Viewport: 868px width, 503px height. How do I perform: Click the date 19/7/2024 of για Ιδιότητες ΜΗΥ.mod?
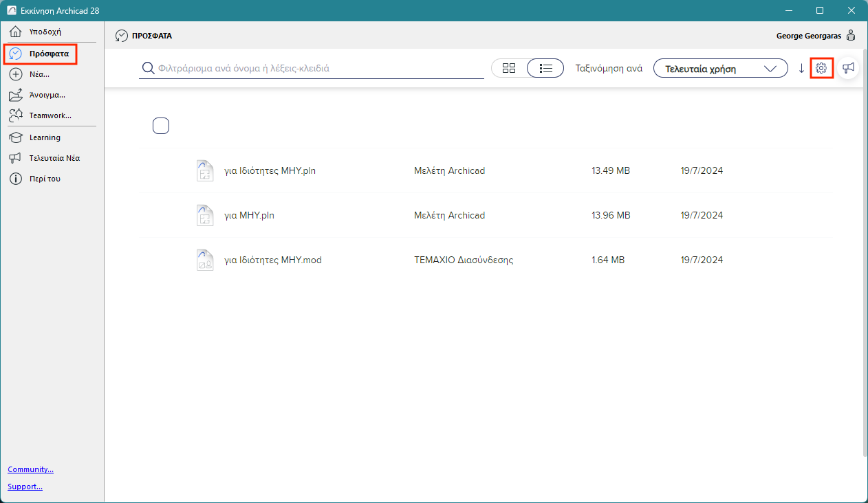tap(702, 260)
